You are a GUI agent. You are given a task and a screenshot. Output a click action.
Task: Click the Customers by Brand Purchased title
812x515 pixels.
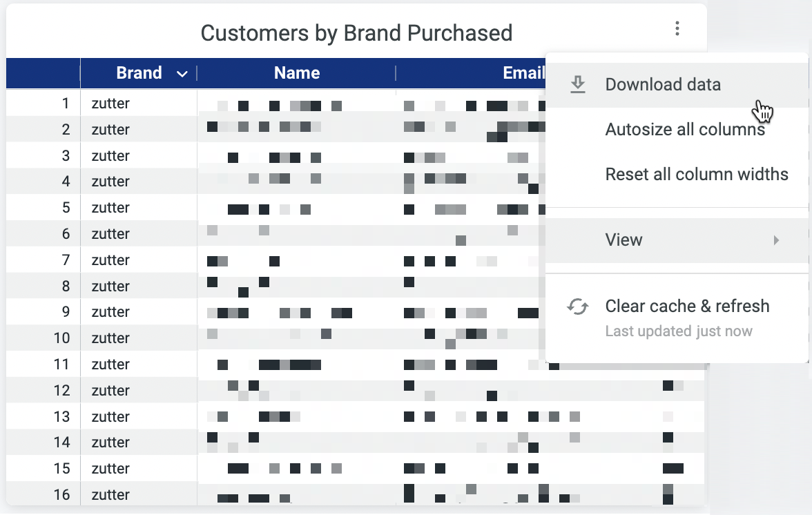pos(356,32)
